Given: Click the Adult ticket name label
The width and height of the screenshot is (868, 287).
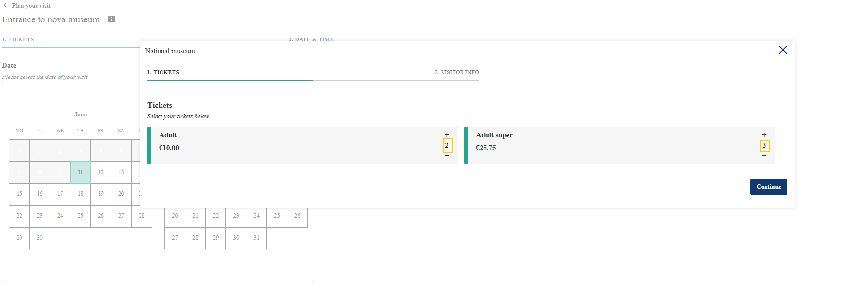Looking at the screenshot, I should [168, 135].
